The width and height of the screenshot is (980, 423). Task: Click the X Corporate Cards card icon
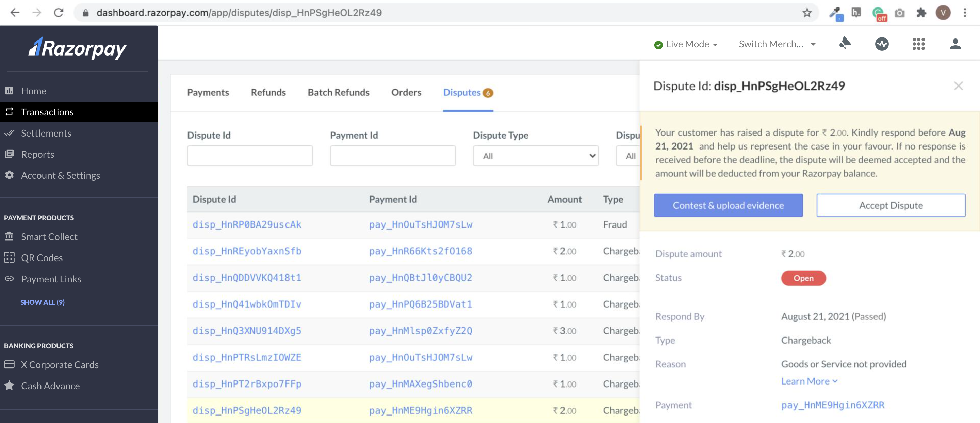tap(10, 364)
